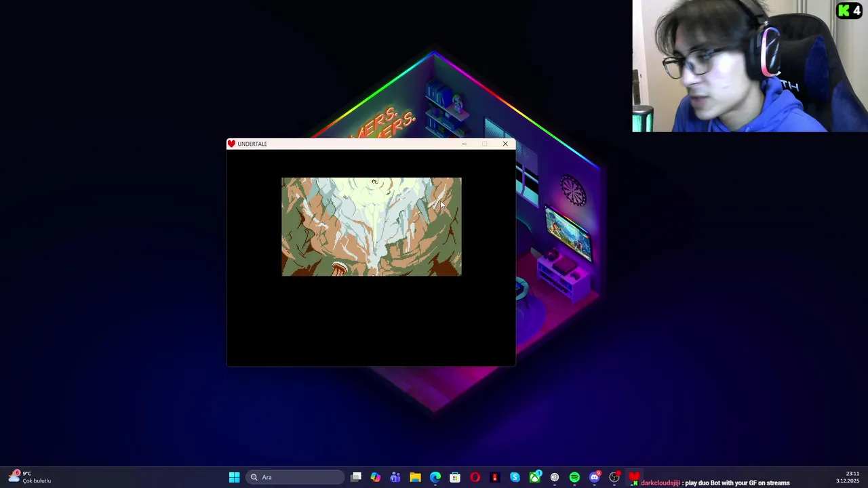Open the weather widget showing 9°C
The height and width of the screenshot is (488, 868).
(x=29, y=476)
